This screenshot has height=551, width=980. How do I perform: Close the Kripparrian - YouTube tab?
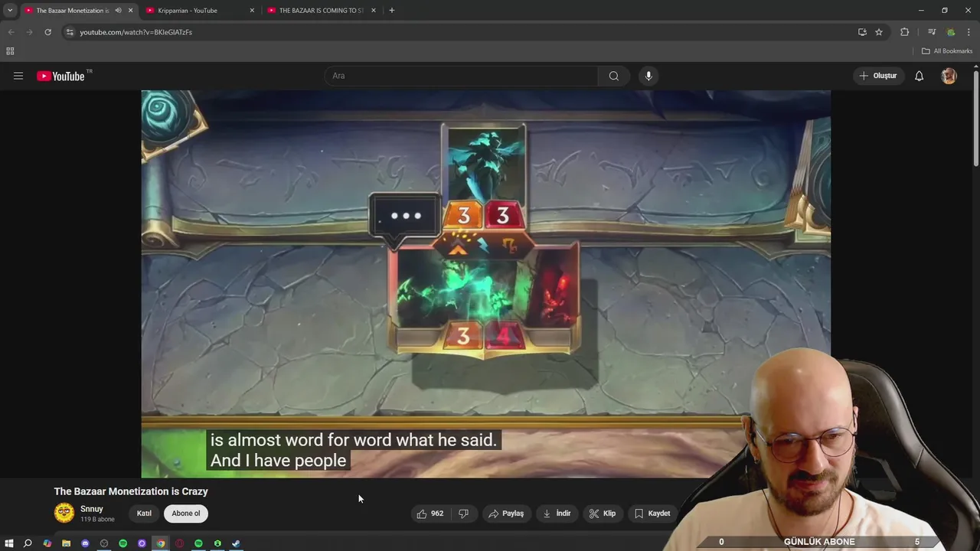point(252,11)
